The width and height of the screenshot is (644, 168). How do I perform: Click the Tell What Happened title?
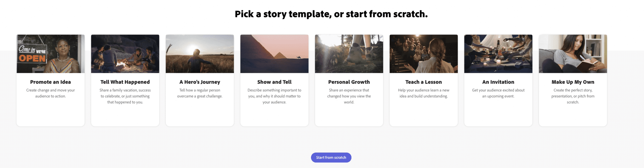[125, 82]
